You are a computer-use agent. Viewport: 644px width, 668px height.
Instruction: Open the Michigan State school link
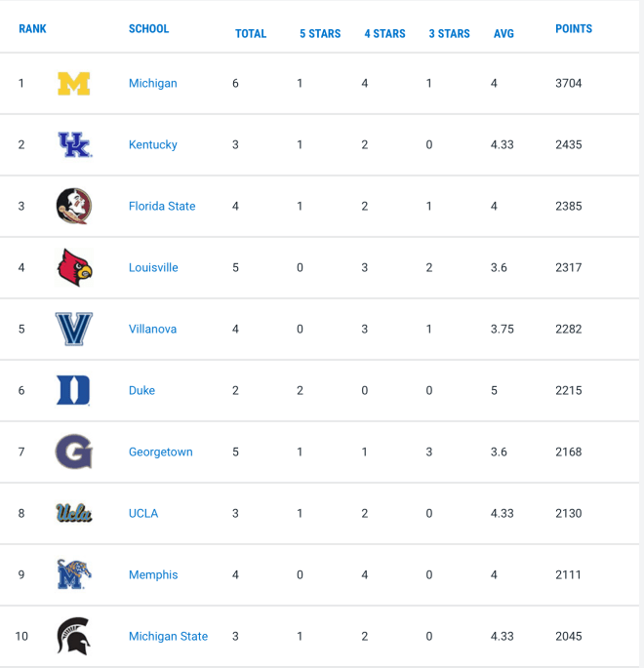pyautogui.click(x=168, y=636)
